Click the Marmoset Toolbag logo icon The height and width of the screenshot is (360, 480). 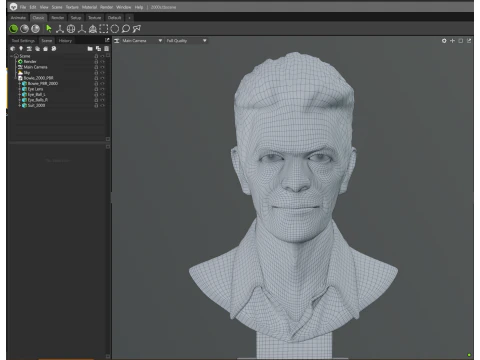click(x=13, y=7)
